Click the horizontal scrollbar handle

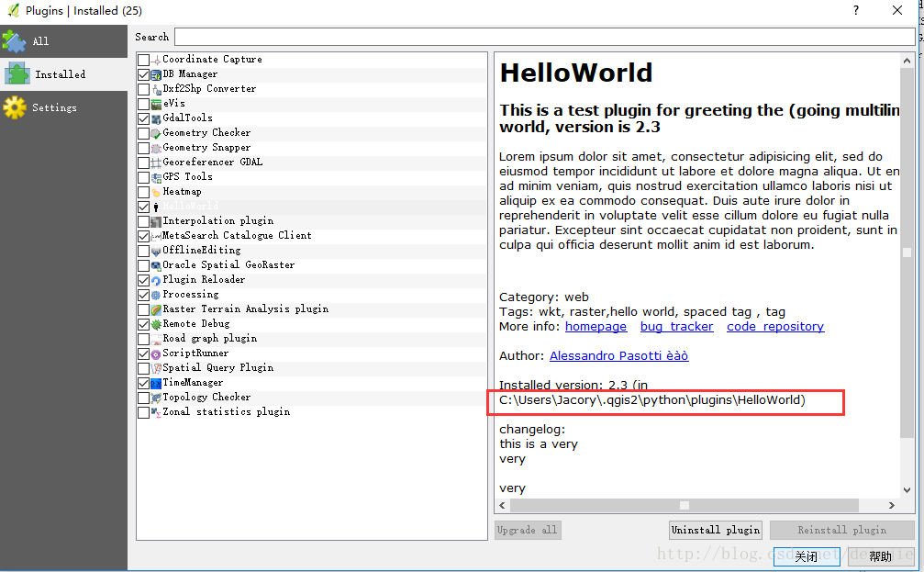point(685,505)
